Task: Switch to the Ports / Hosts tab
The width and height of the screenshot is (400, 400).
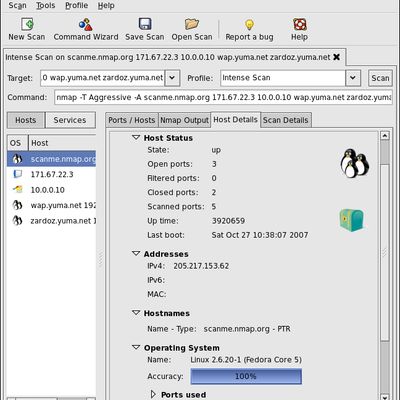Action: click(x=132, y=120)
